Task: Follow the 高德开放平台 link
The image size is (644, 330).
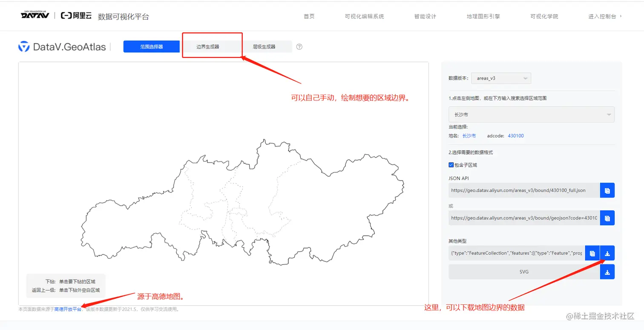Action: pos(68,309)
